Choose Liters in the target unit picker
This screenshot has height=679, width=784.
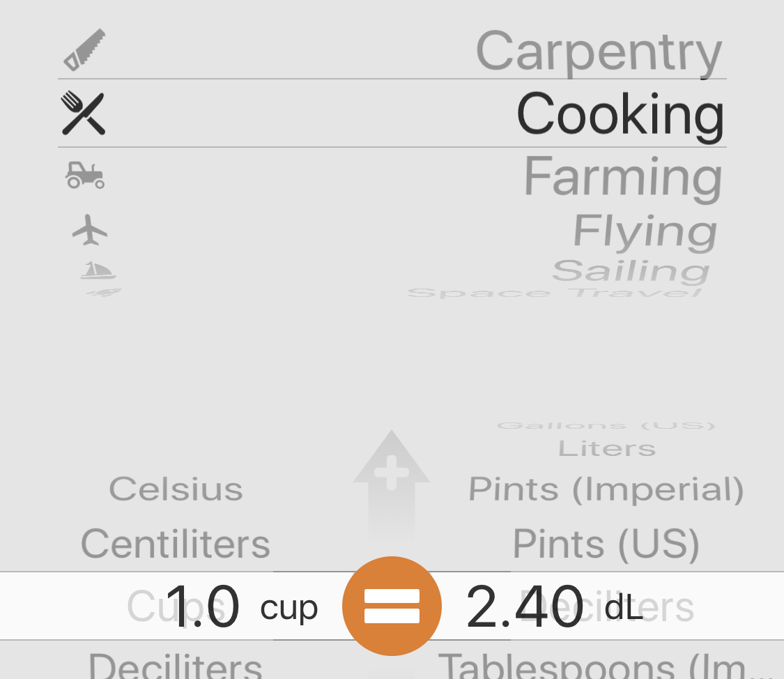tap(607, 448)
